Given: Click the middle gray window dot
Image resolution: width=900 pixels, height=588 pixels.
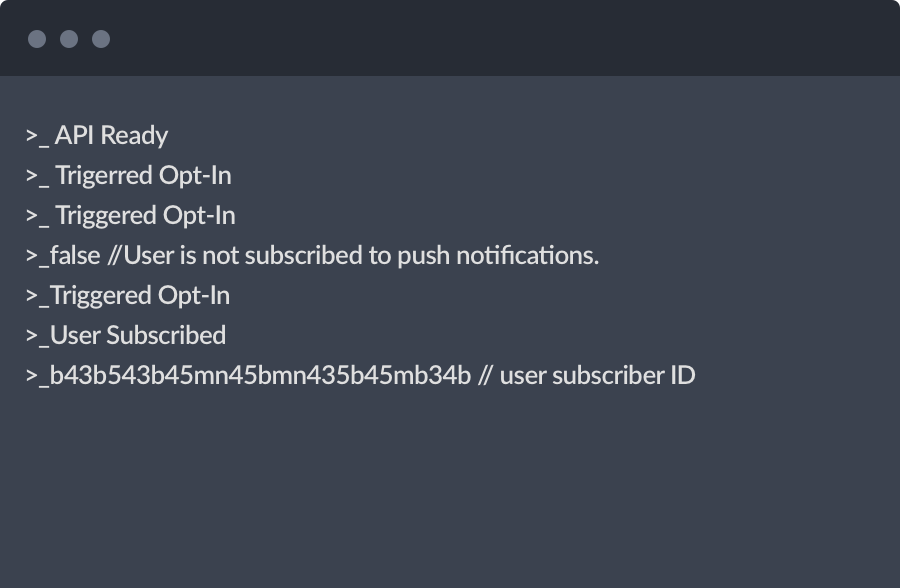Looking at the screenshot, I should (69, 39).
